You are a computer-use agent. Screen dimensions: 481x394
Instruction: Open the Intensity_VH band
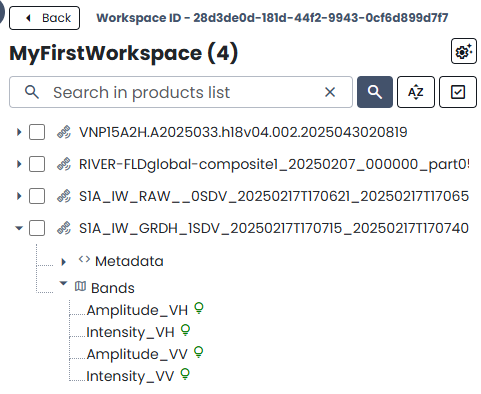130,332
